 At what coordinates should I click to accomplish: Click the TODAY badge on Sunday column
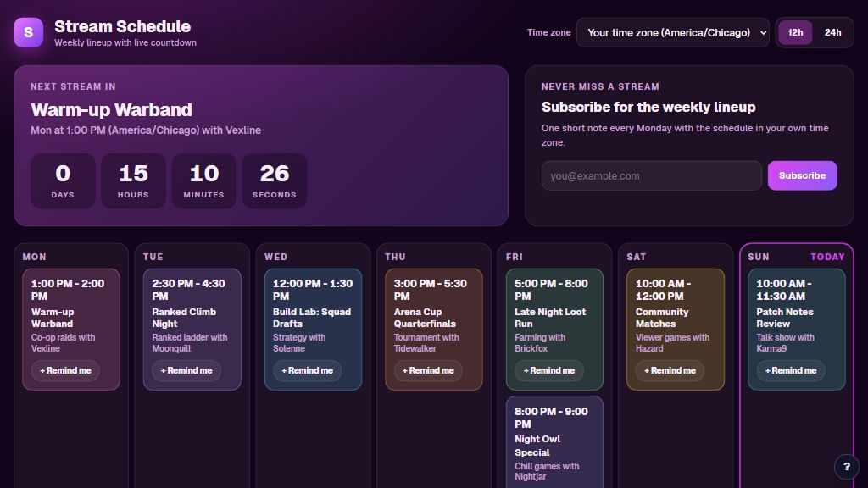coord(827,257)
